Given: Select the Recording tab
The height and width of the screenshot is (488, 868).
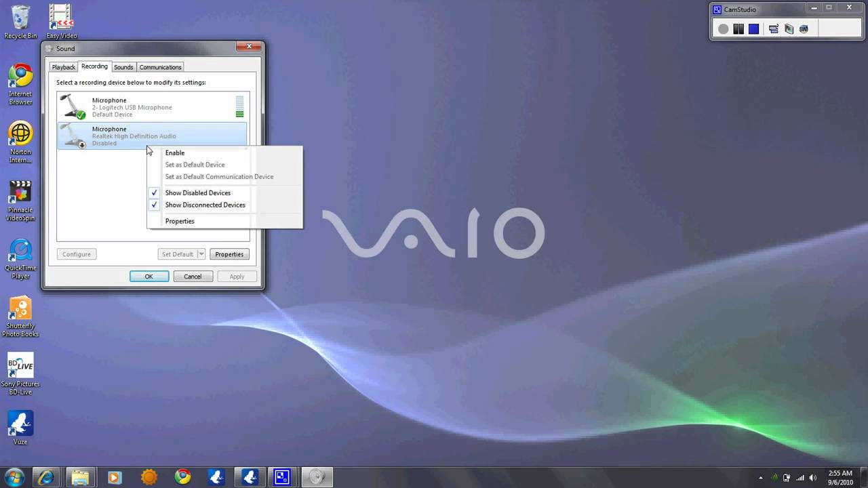Looking at the screenshot, I should (94, 66).
